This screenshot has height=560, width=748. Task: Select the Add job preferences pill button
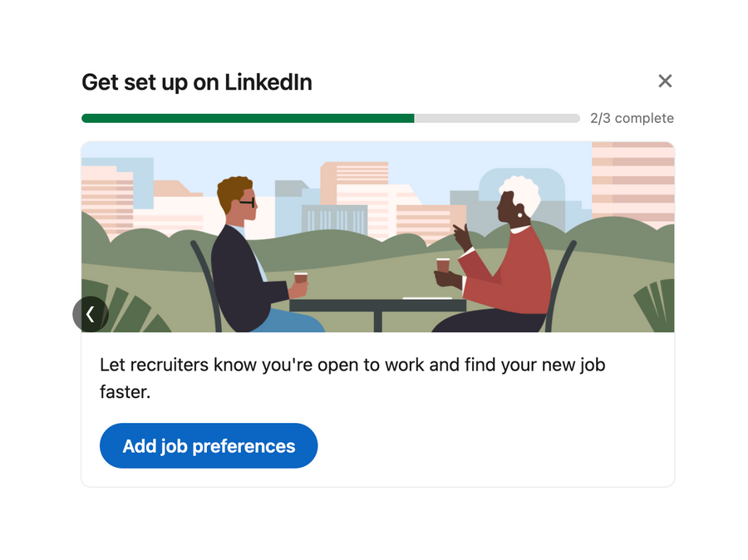tap(208, 445)
